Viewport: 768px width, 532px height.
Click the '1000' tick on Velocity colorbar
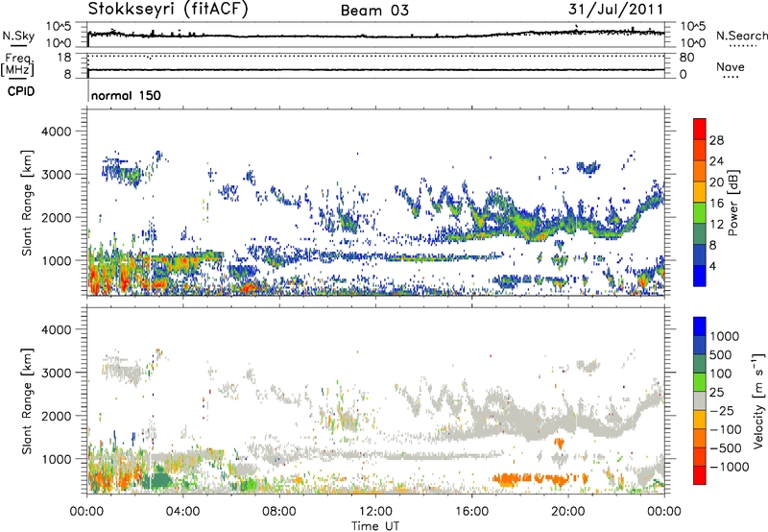click(725, 336)
